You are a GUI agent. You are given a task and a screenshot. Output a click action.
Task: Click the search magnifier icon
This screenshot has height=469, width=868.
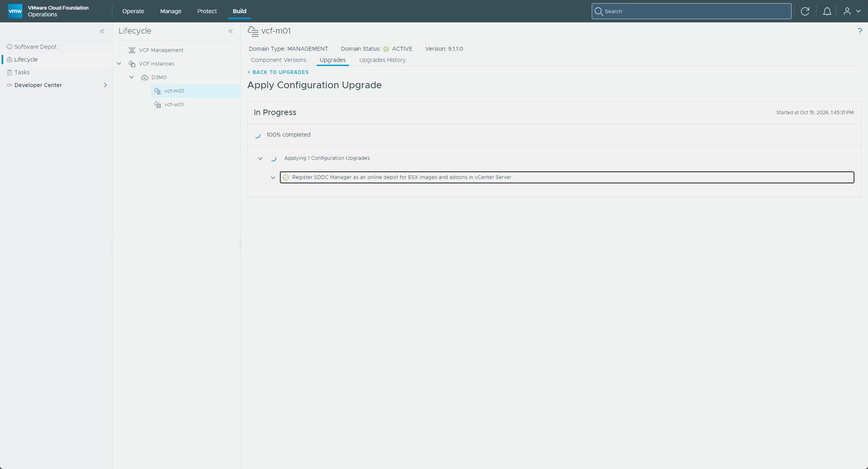click(599, 11)
